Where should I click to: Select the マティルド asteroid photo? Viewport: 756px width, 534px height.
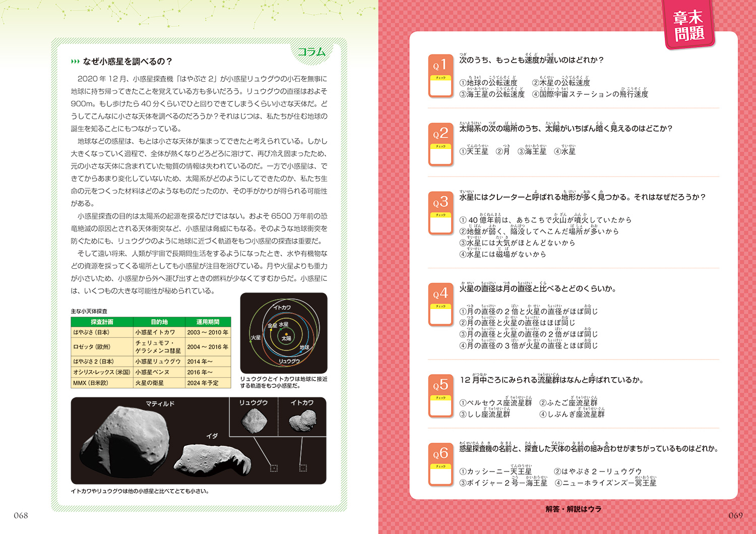125,443
